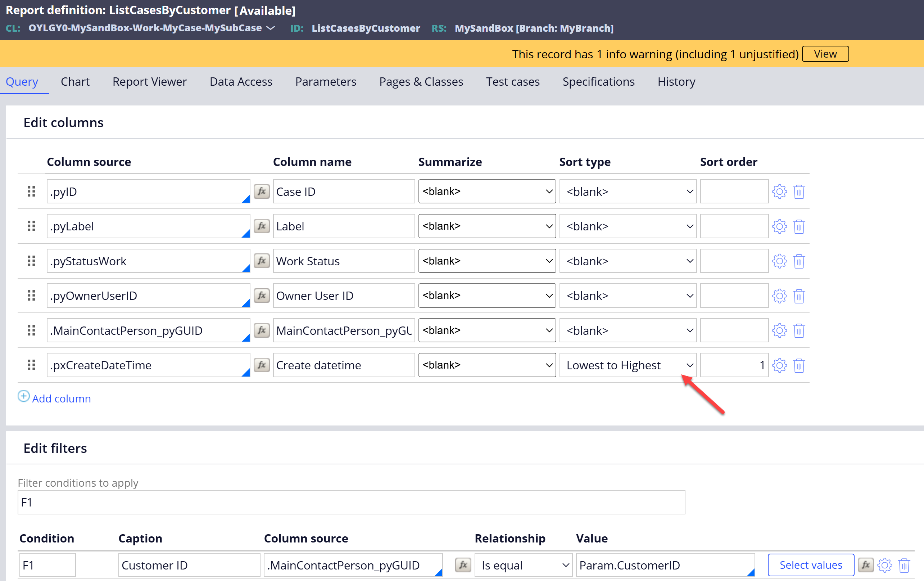This screenshot has width=924, height=581.
Task: Click the Case ID column name field
Action: pos(343,191)
